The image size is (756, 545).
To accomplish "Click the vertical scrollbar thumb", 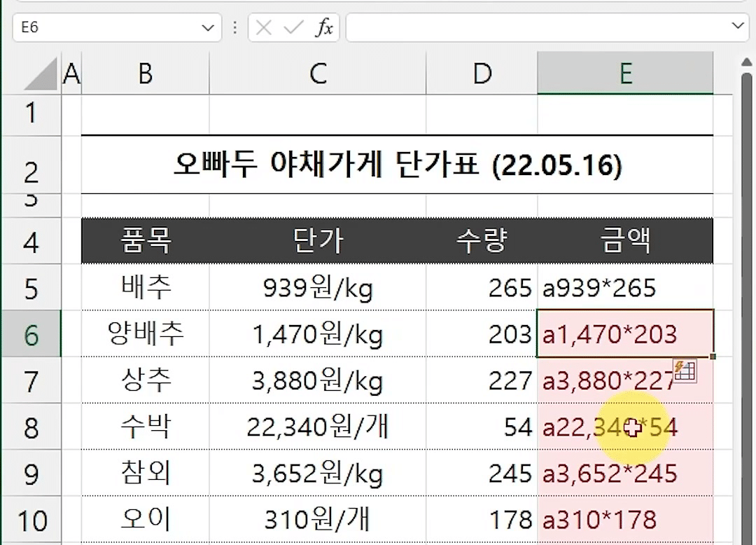I will tap(746, 309).
